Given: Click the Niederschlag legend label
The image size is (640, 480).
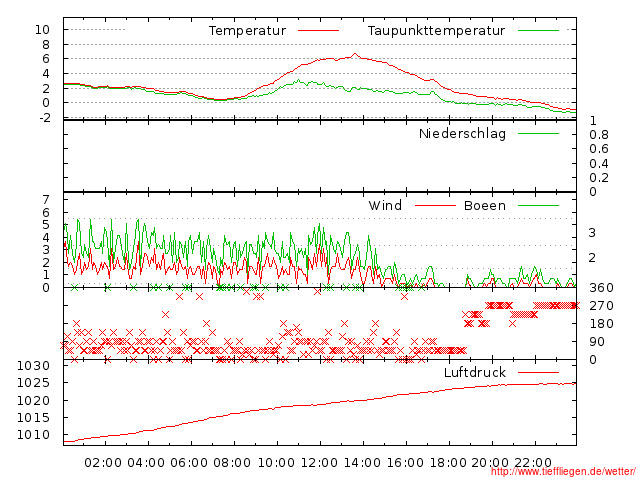Looking at the screenshot, I should (462, 134).
